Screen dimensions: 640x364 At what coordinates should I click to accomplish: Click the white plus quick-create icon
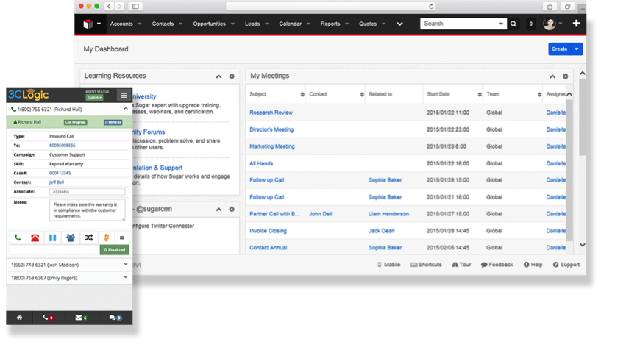(576, 24)
